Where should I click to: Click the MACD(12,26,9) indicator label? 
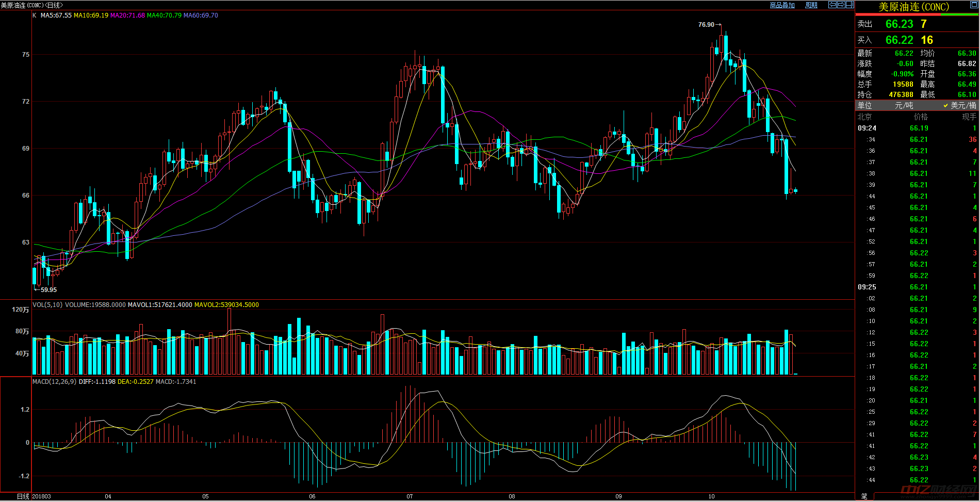[54, 382]
